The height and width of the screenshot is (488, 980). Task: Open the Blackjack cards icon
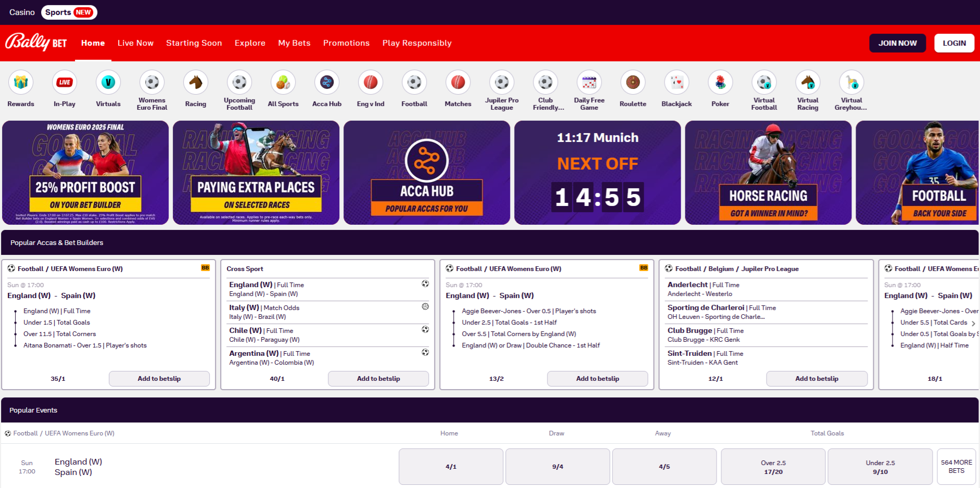pos(677,82)
